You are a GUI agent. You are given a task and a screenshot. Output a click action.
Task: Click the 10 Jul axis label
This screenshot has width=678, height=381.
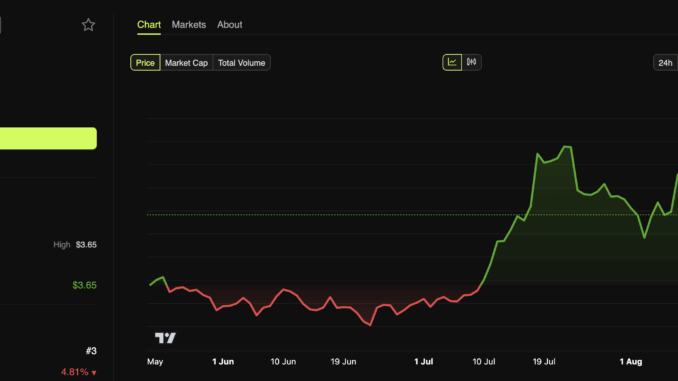pos(483,362)
